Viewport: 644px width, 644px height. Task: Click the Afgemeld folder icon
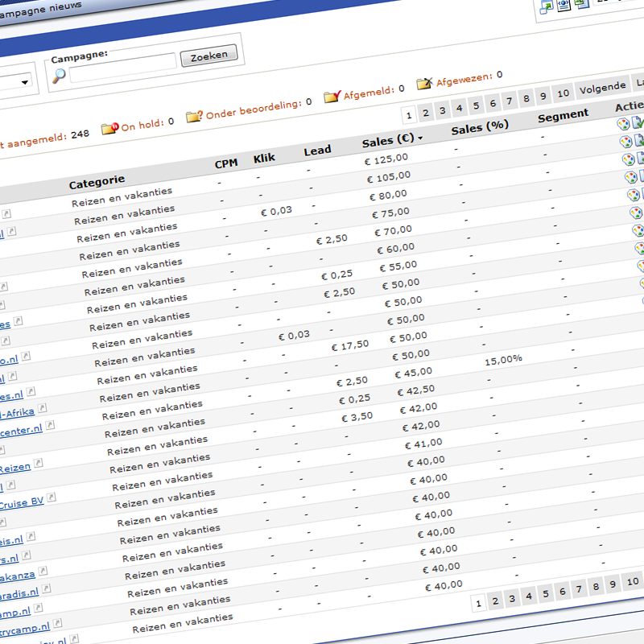tap(332, 97)
